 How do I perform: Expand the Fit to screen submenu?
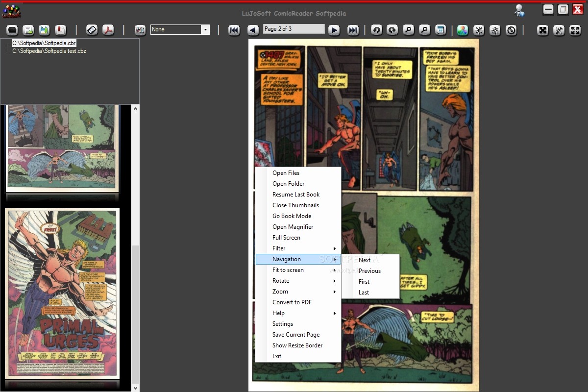click(298, 270)
